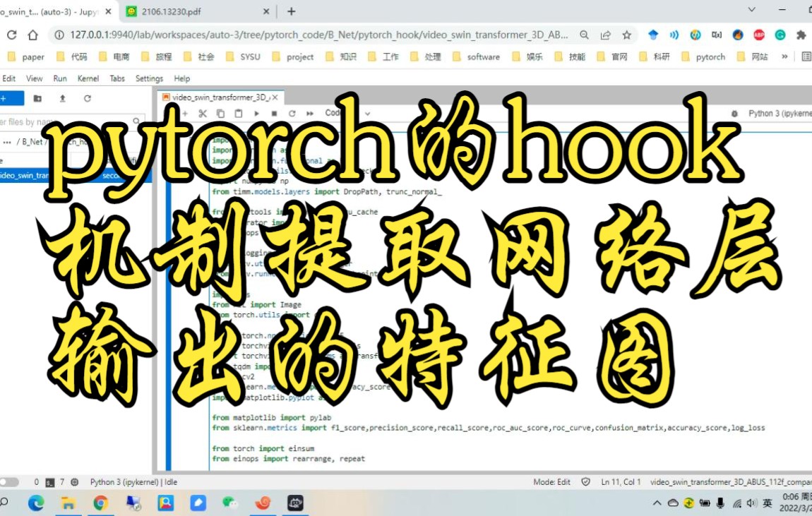
Task: Open the SYSU bookmarks folder
Action: 243,56
